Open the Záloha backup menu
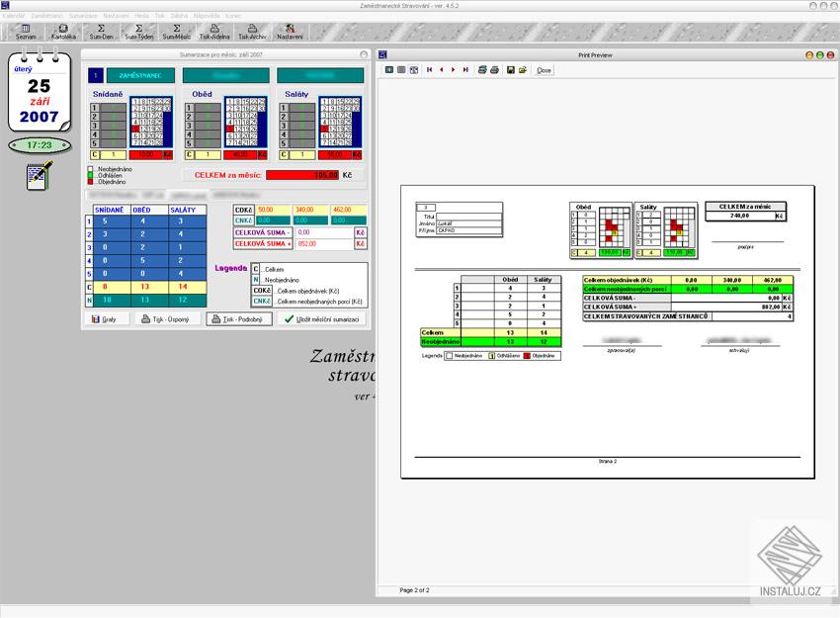This screenshot has height=618, width=840. coord(179,16)
